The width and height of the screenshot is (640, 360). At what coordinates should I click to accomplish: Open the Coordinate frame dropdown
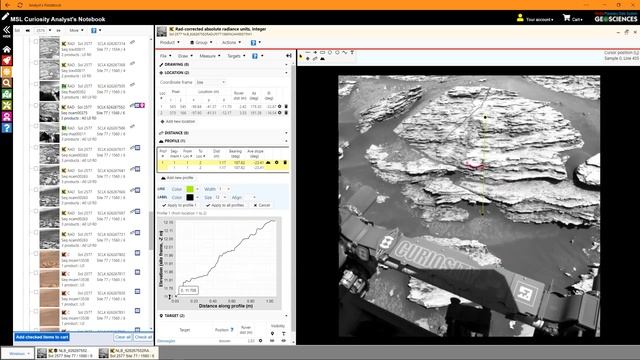click(210, 82)
